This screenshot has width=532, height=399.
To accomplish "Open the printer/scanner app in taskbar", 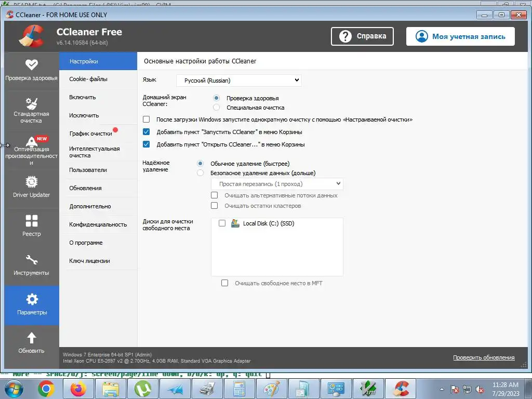I will (207, 389).
